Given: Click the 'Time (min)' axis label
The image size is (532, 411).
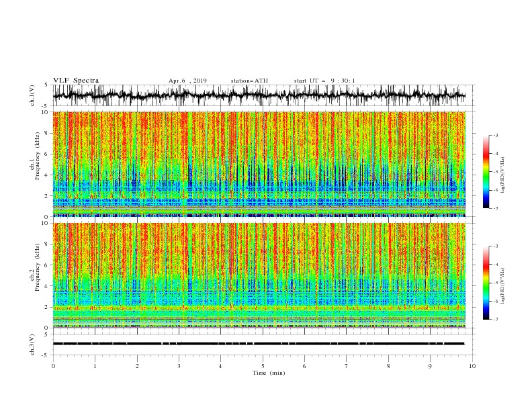Looking at the screenshot, I should (x=269, y=373).
